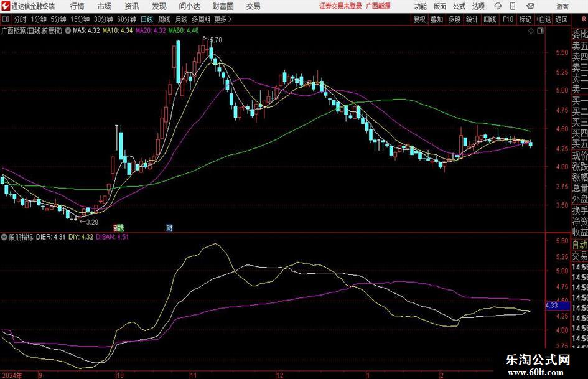Click the 多股 multi-stock button
The width and height of the screenshot is (588, 379).
pos(454,19)
